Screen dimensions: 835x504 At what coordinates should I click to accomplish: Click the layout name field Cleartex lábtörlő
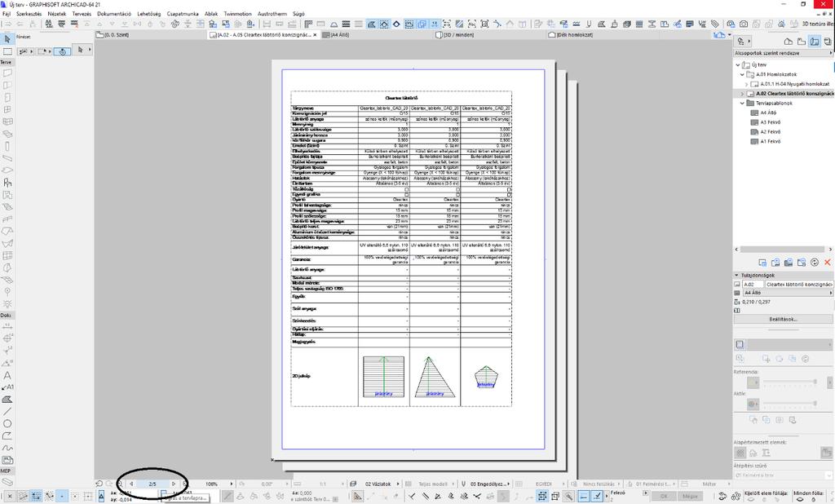[799, 285]
